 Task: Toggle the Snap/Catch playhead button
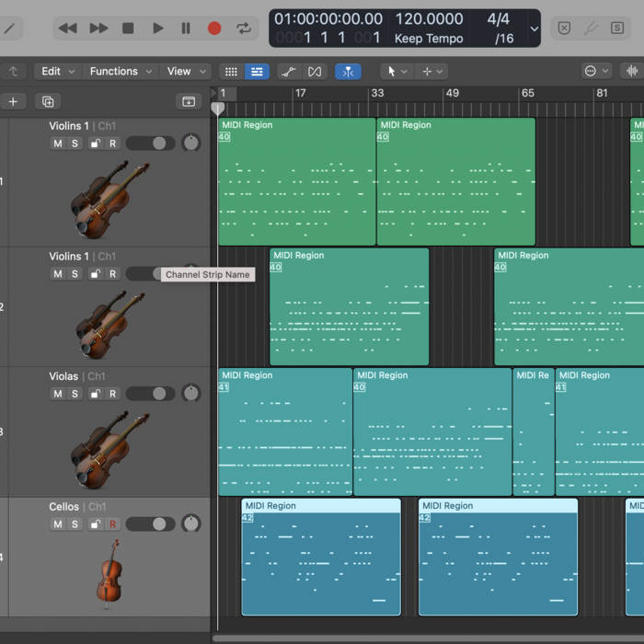(348, 71)
